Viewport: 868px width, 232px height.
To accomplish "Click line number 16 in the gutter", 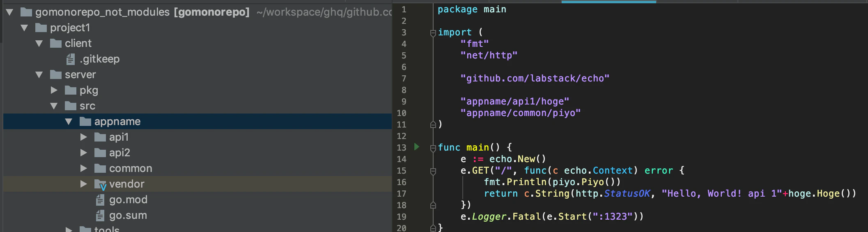I will [x=402, y=182].
